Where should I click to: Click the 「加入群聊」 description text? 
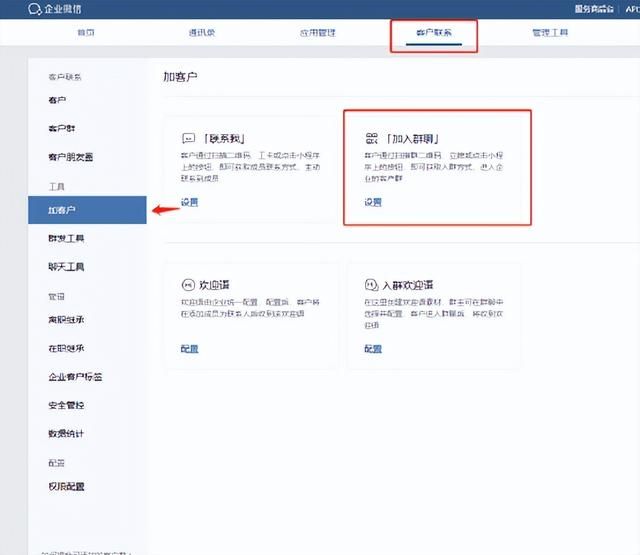(x=433, y=166)
